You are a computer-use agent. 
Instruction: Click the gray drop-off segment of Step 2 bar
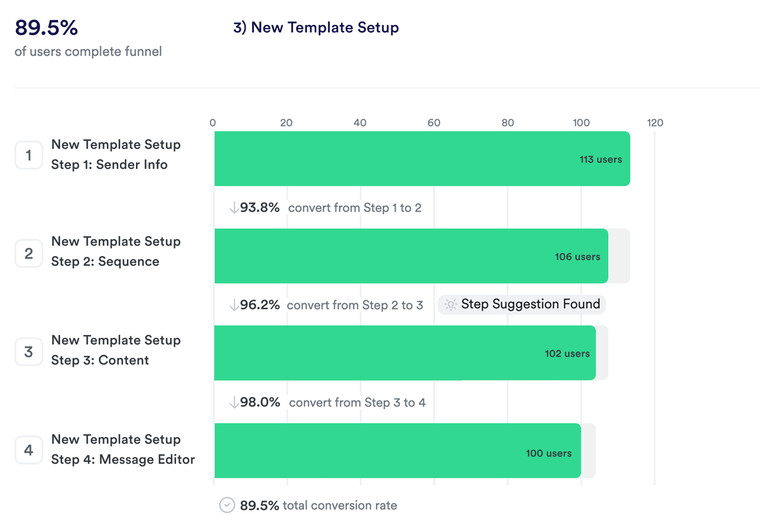(x=619, y=256)
